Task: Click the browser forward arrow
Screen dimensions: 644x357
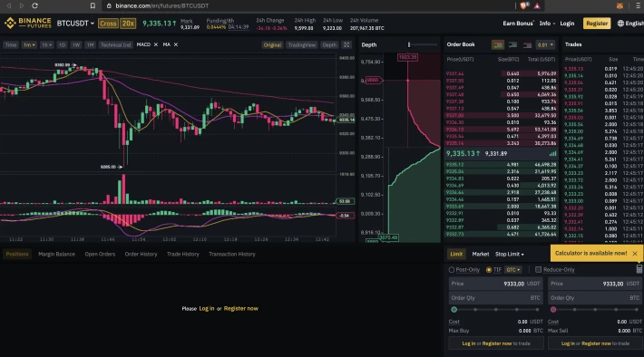Action: (x=22, y=5)
